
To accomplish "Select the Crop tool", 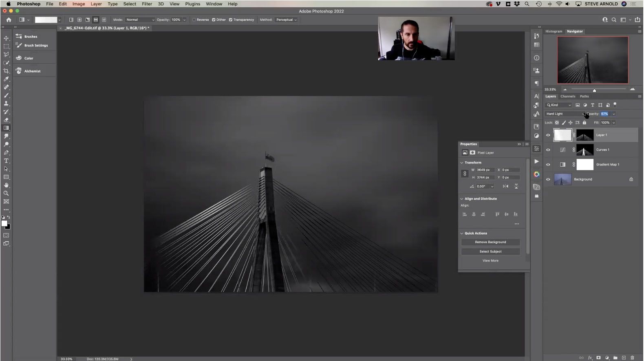I will tap(6, 71).
